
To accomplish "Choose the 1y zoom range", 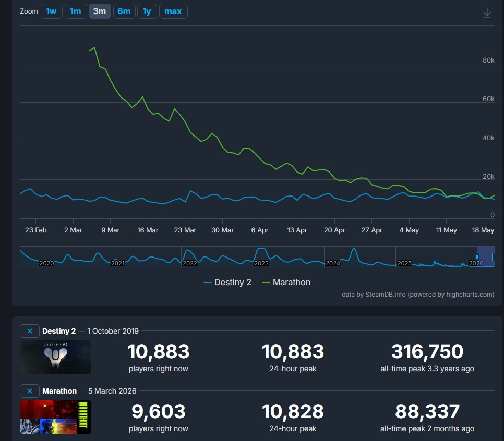I will coord(147,11).
